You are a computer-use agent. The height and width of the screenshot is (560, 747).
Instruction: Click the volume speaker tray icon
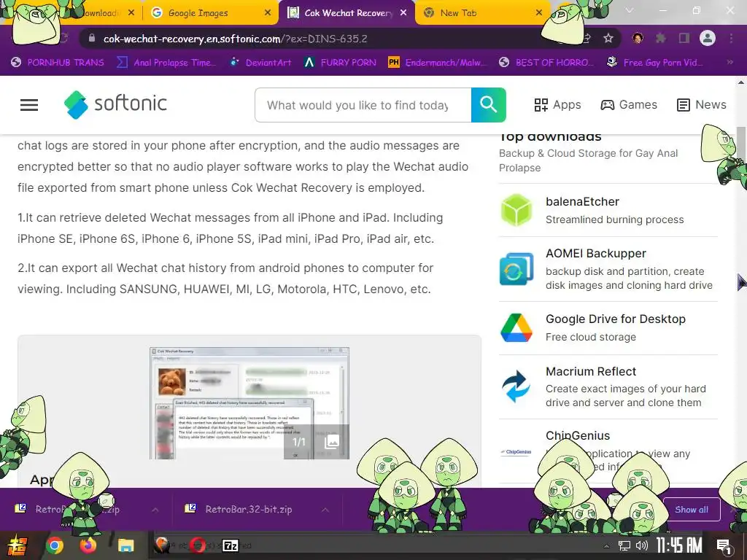point(642,545)
